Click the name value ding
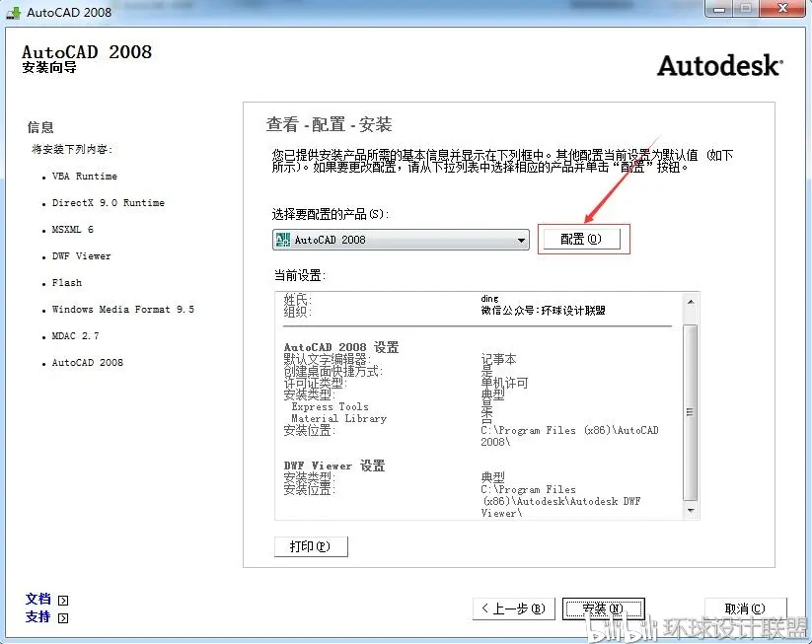The width and height of the screenshot is (812, 644). 489,299
